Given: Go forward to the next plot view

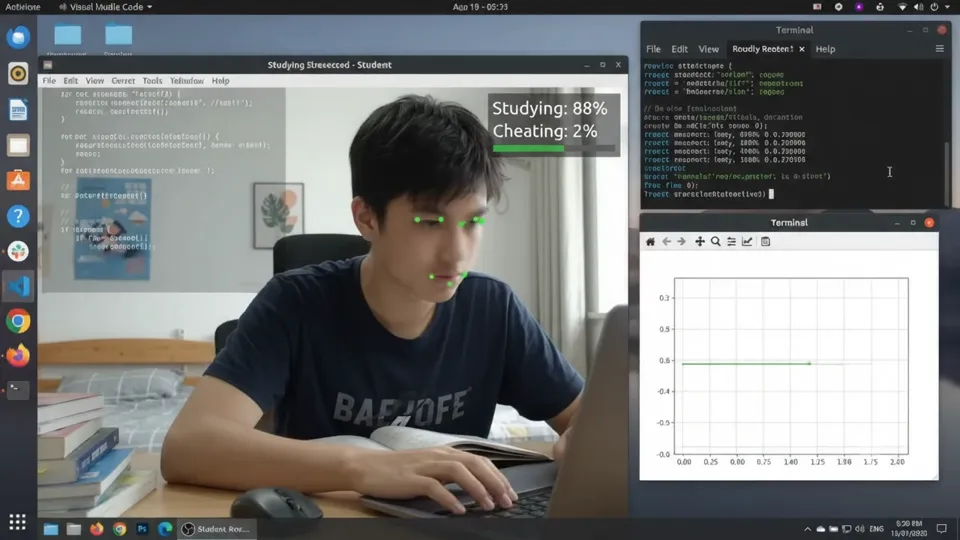Looking at the screenshot, I should tap(681, 242).
